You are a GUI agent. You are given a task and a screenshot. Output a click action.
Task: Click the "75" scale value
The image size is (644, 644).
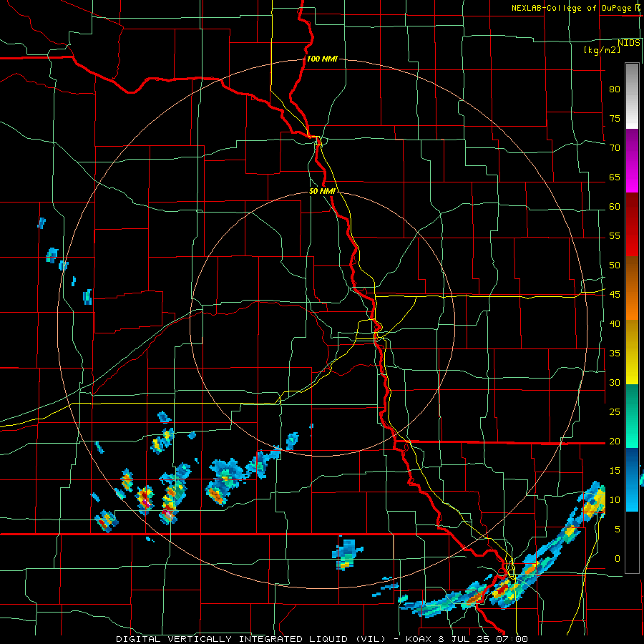tap(615, 118)
